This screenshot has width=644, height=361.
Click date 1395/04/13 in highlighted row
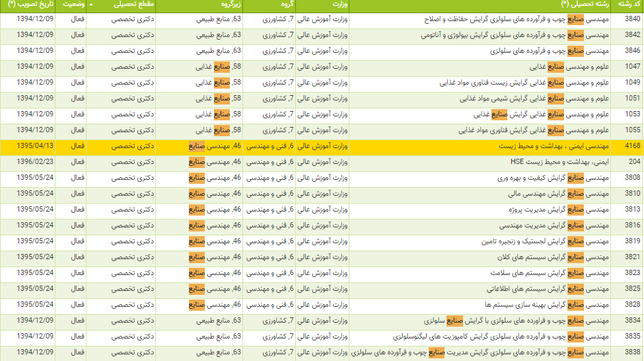[35, 145]
